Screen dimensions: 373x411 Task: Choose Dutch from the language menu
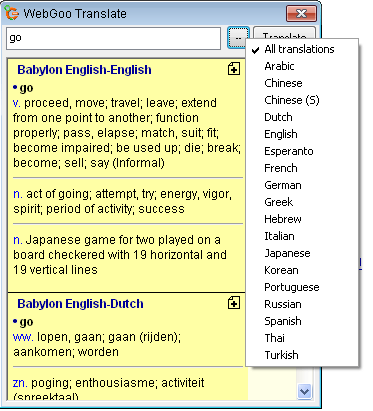coord(302,117)
